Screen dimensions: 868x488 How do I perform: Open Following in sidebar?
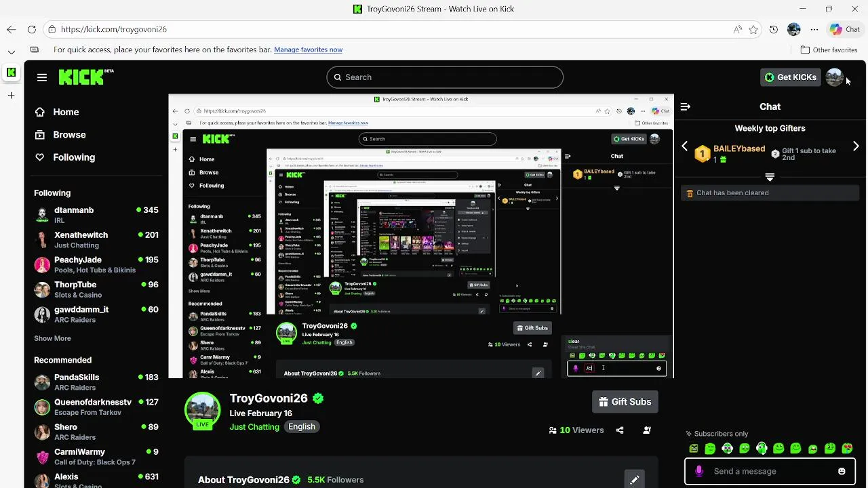pos(65,157)
